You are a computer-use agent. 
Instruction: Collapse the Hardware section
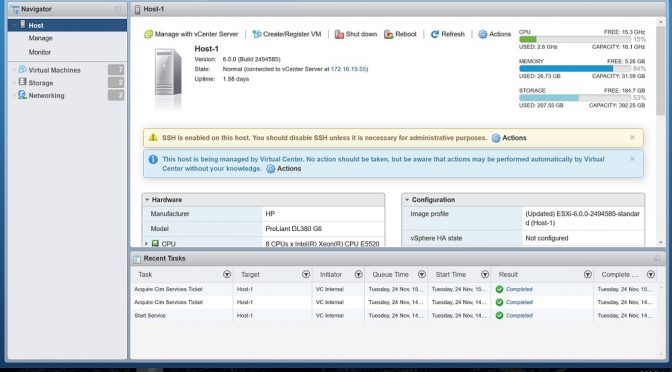[147, 200]
